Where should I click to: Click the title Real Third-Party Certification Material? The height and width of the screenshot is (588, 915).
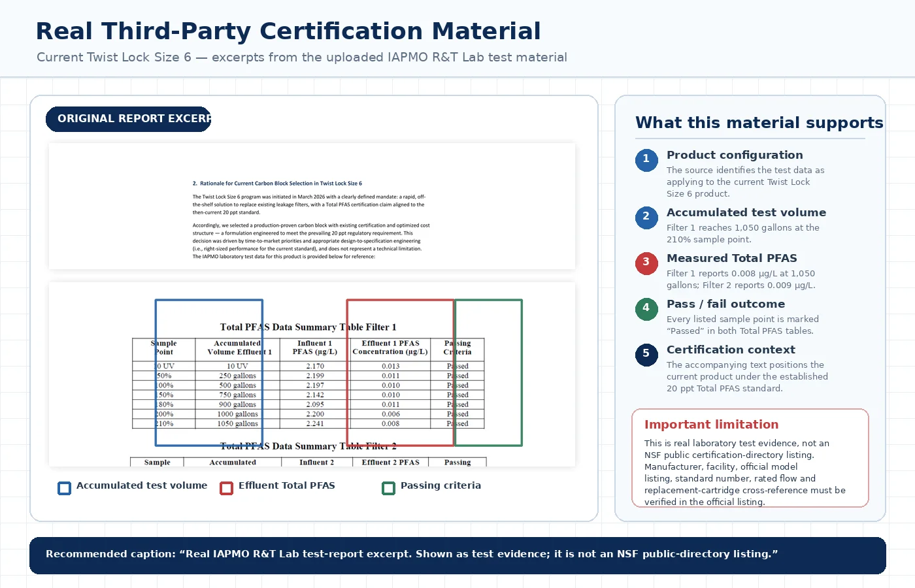(x=288, y=31)
